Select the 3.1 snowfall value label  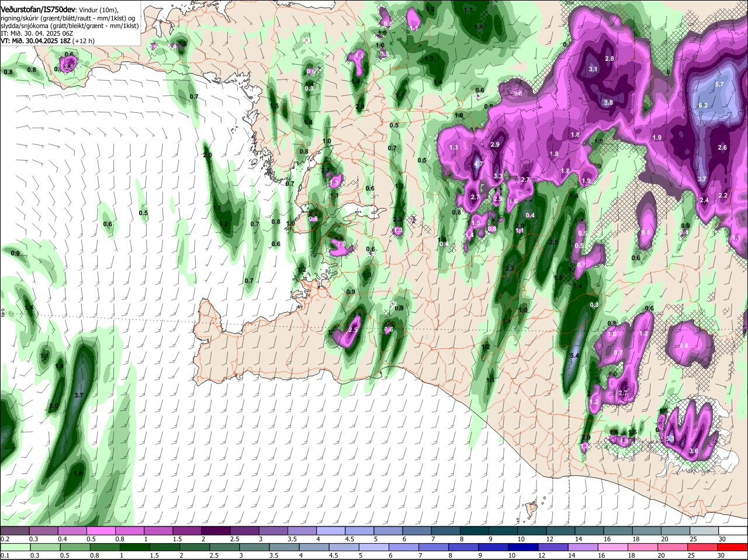click(593, 69)
